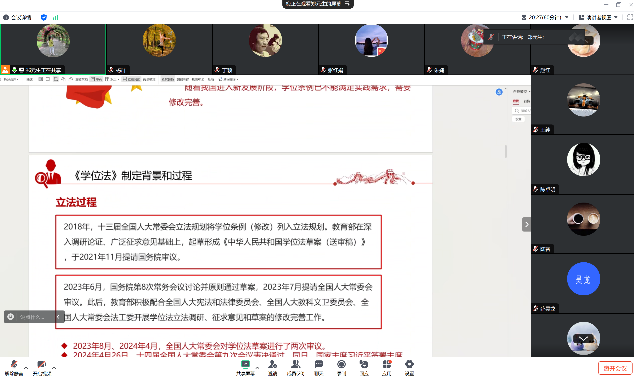634x381 pixels.
Task: Open the settings gear icon
Action: click(x=409, y=368)
